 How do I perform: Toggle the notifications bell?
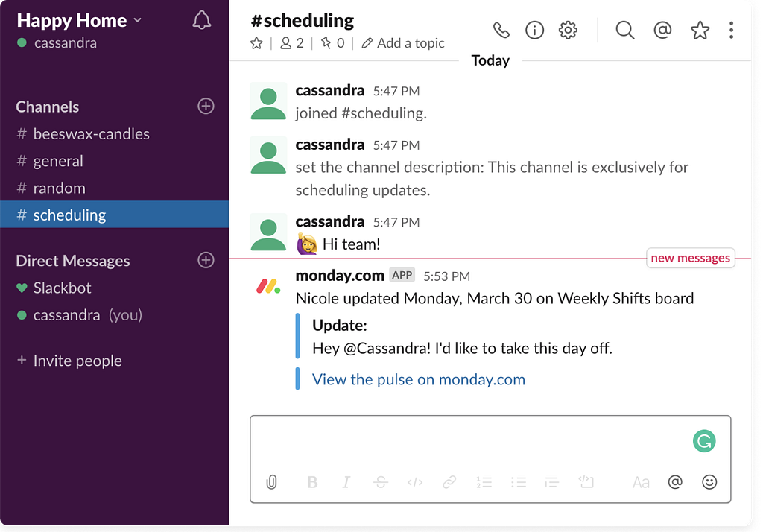tap(201, 21)
